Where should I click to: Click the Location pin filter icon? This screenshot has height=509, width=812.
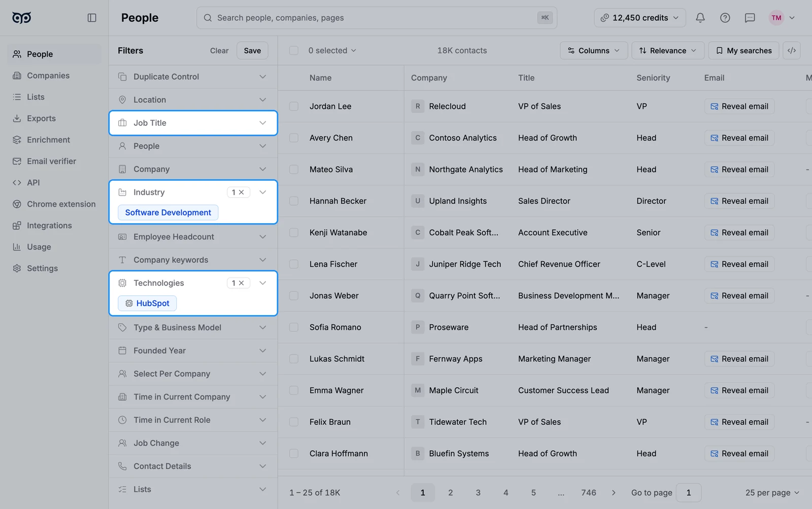pos(122,100)
